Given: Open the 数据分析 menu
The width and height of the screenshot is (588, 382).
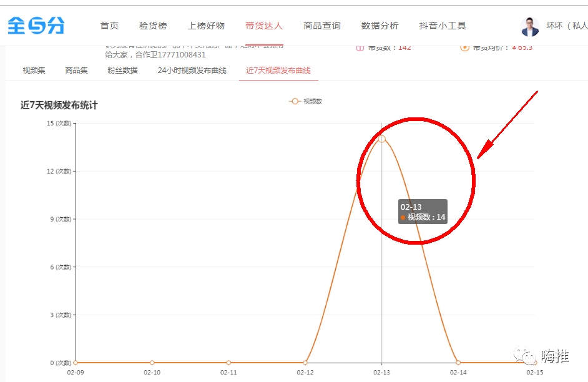Looking at the screenshot, I should click(x=380, y=26).
